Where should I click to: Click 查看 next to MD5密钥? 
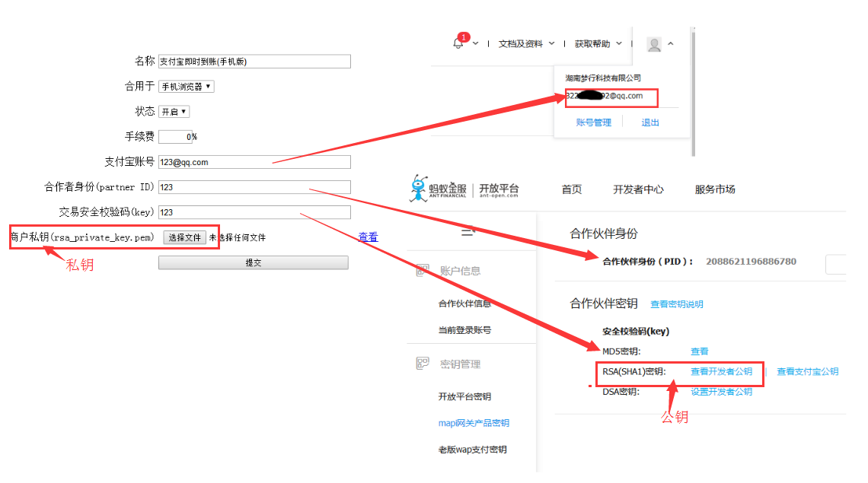(699, 351)
